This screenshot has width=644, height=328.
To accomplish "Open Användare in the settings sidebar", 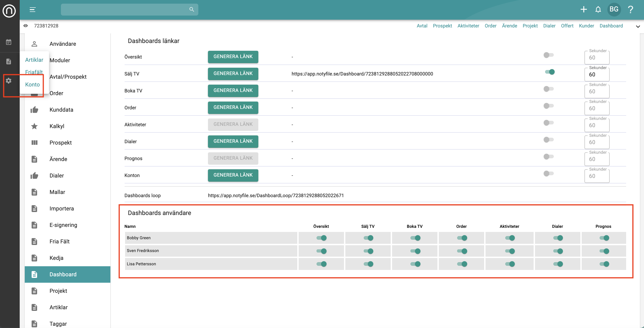I will pos(63,44).
